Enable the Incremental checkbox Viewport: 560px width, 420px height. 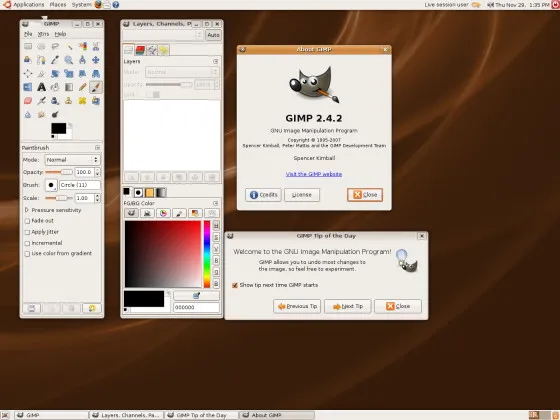[27, 243]
